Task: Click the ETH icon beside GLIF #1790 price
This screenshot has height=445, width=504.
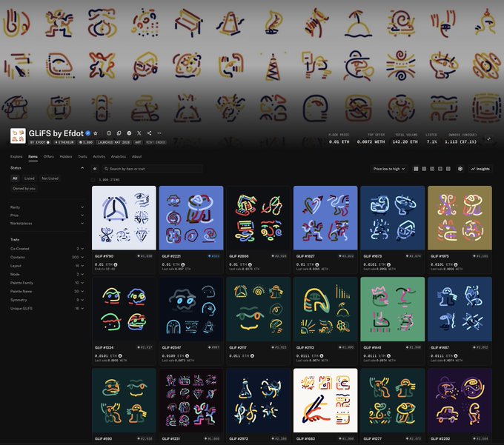Action: coord(116,264)
